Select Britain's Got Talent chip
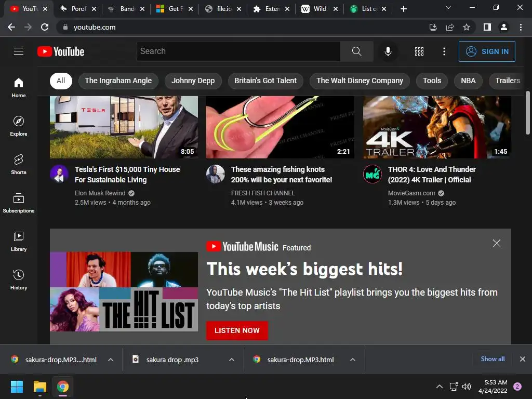 click(265, 81)
